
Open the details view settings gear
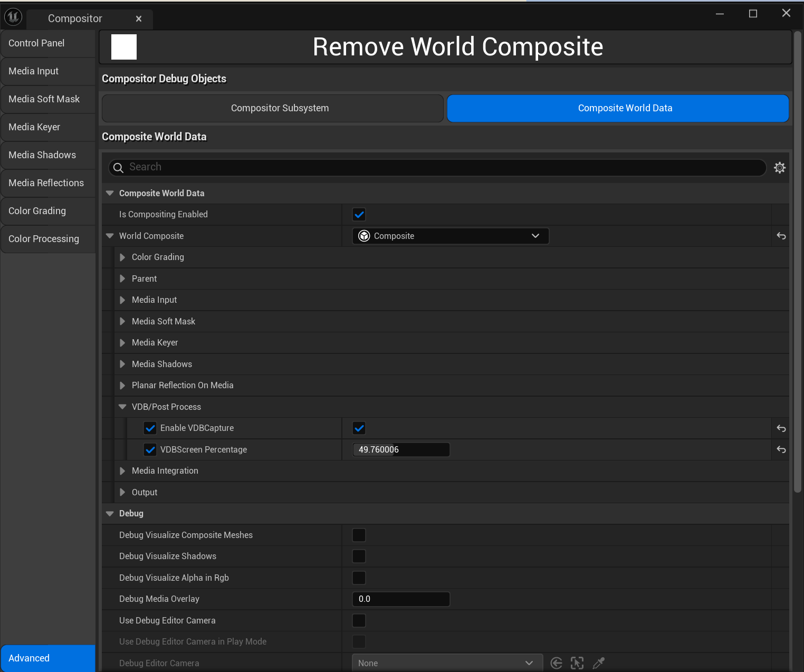(x=779, y=168)
